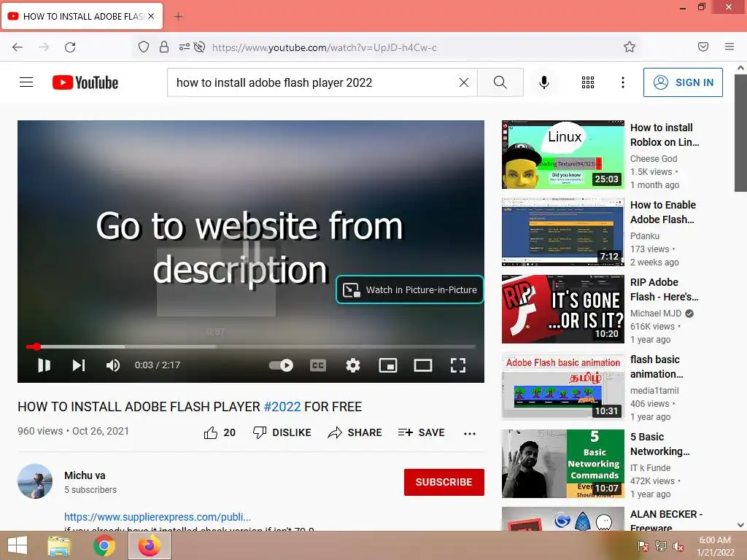This screenshot has height=560, width=747.
Task: Subscribe to Michu va channel
Action: tap(444, 482)
